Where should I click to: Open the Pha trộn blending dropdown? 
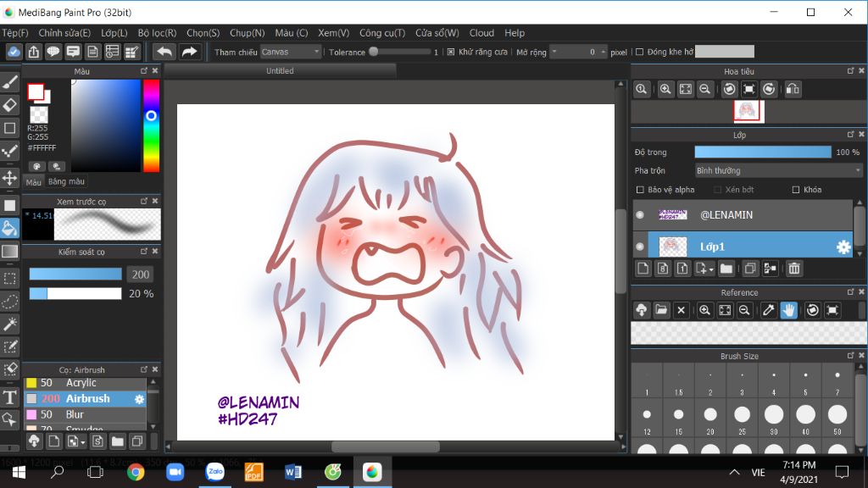pos(778,171)
